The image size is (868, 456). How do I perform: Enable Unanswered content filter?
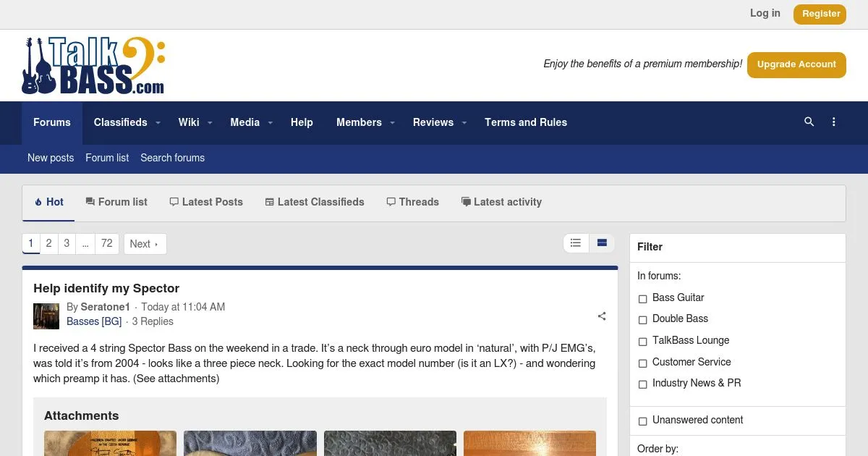click(642, 421)
